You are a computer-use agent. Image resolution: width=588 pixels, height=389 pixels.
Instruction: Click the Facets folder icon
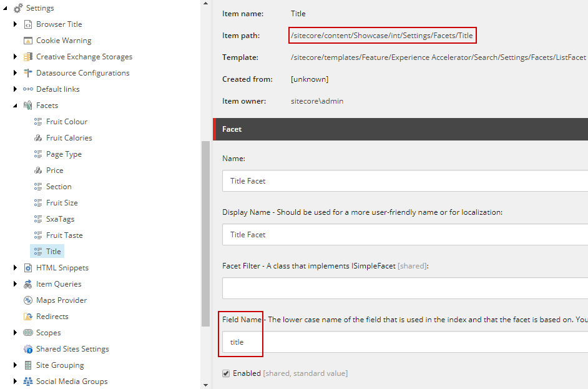coord(27,105)
